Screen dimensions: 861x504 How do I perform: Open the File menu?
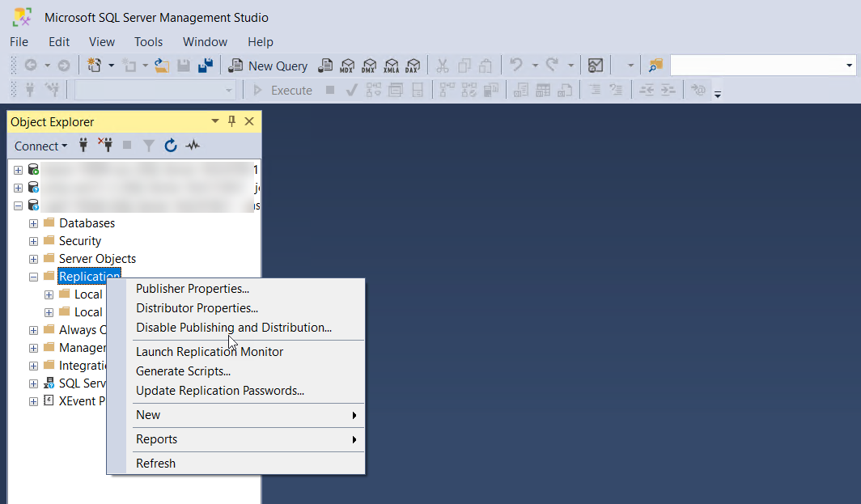19,42
